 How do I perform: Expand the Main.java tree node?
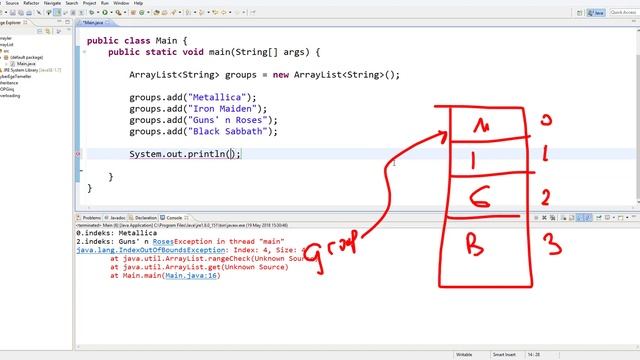coord(6,64)
